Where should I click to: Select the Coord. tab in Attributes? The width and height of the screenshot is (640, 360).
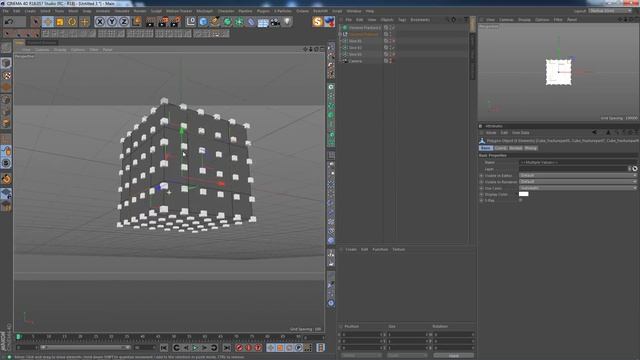point(500,148)
